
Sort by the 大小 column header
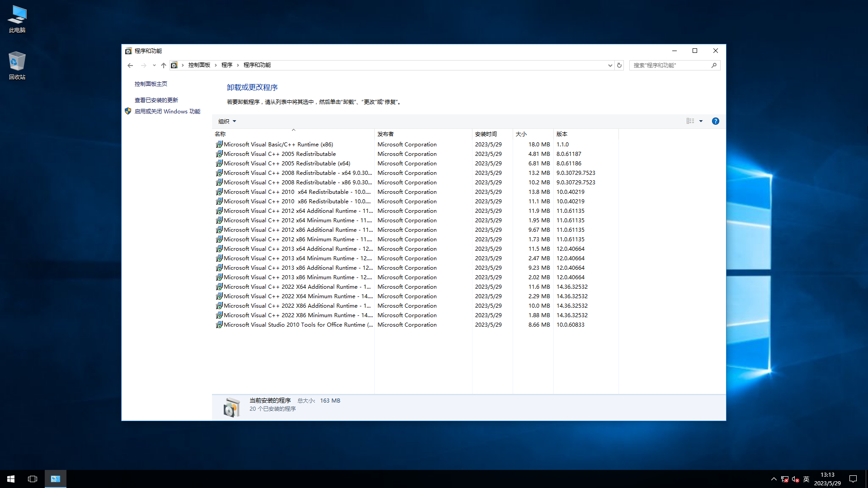(x=521, y=134)
